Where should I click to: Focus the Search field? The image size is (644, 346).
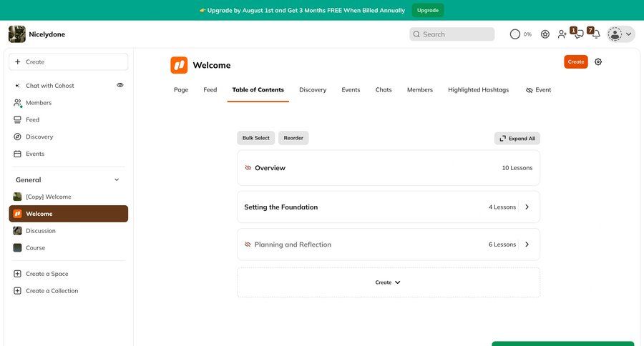(x=452, y=34)
